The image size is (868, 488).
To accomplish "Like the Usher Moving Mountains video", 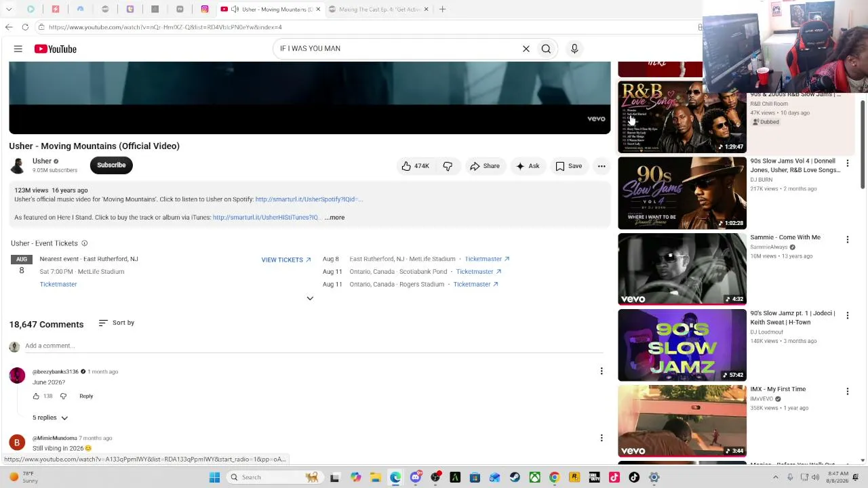I will (x=415, y=166).
